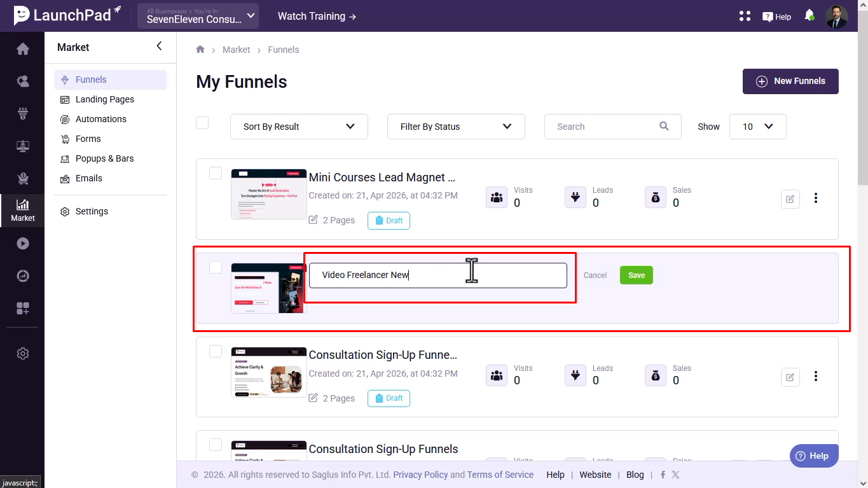Click the New Funnels button
This screenshot has height=488, width=868.
pyautogui.click(x=790, y=81)
